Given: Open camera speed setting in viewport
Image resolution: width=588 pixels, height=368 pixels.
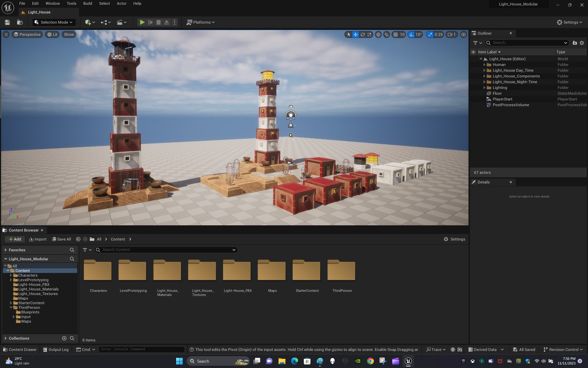Looking at the screenshot, I should pos(452,34).
